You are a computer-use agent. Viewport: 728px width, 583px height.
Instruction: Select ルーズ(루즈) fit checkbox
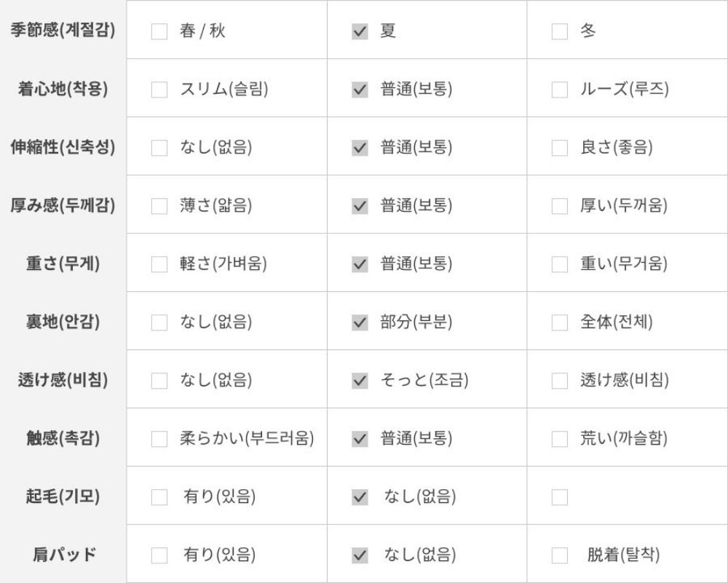(560, 90)
